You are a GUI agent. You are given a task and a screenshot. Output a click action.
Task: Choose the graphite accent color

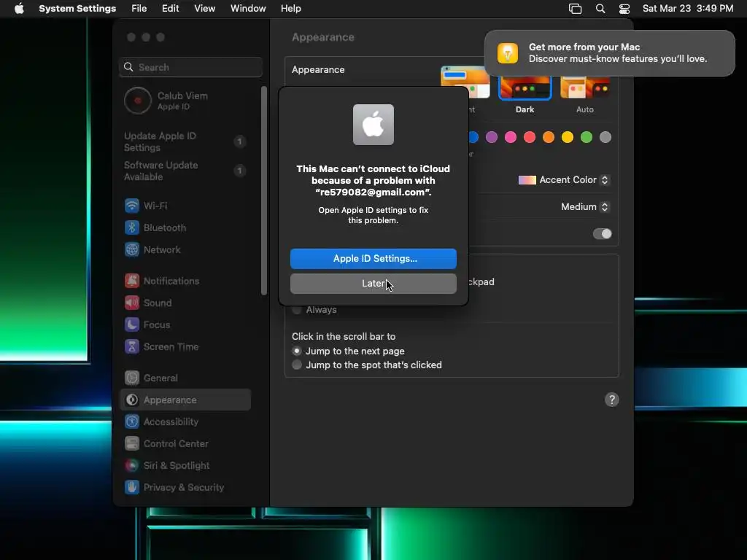[605, 137]
